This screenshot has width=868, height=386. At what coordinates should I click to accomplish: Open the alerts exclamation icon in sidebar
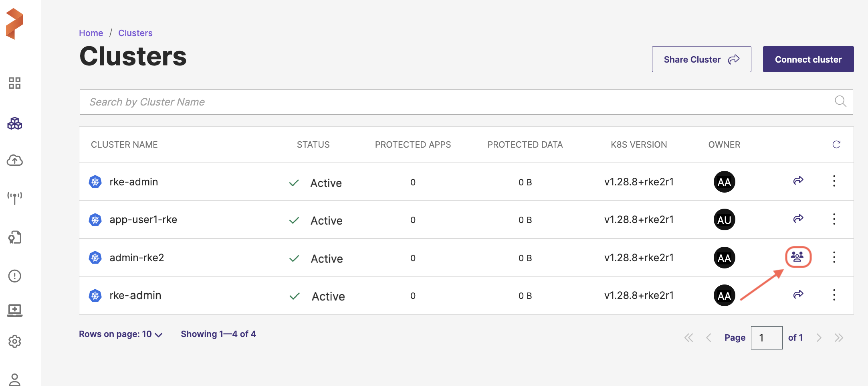tap(15, 276)
